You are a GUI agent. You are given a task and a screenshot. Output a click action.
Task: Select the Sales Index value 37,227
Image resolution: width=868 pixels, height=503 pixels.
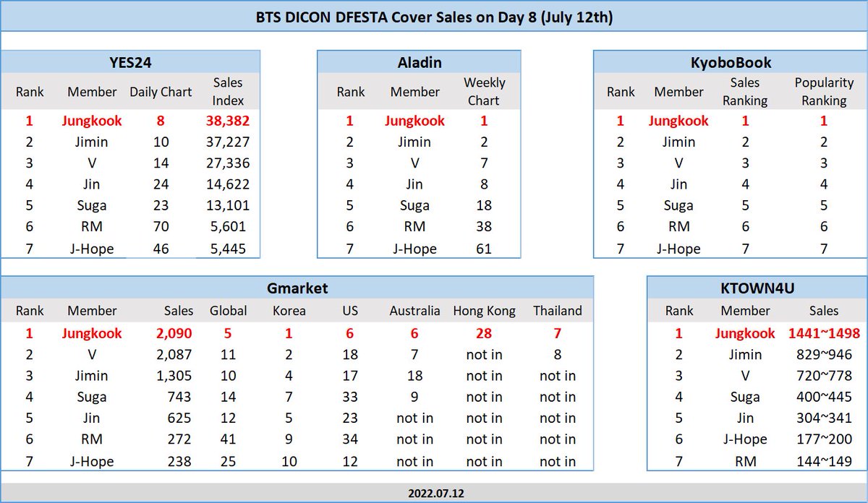tap(227, 142)
